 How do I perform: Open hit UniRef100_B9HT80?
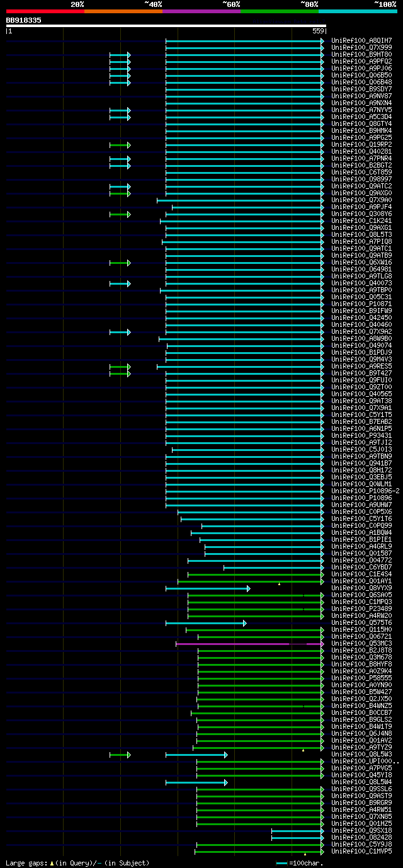point(362,54)
